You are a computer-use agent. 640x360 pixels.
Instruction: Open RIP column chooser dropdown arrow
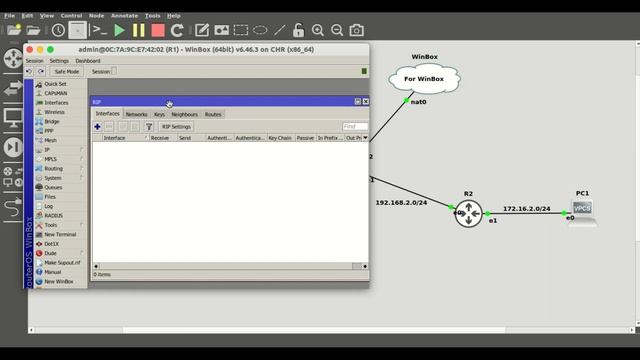365,138
